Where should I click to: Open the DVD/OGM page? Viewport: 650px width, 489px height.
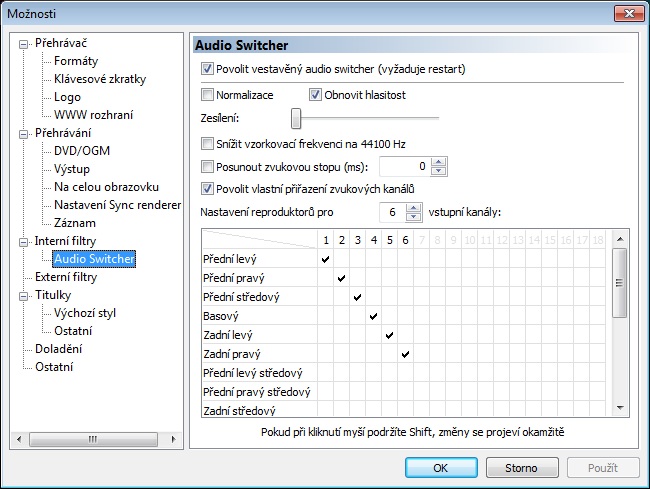point(82,151)
